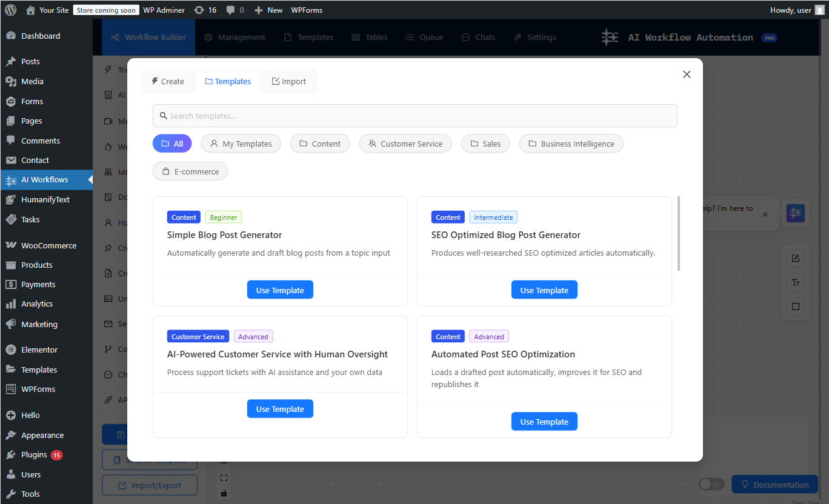Open the Settings tab in top bar
This screenshot has height=504, width=829.
[535, 37]
